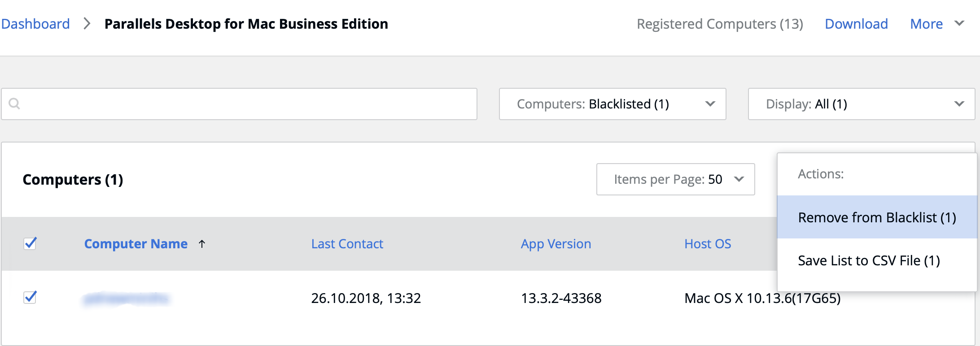Select Save List to CSV File
This screenshot has height=346, width=980.
point(869,260)
